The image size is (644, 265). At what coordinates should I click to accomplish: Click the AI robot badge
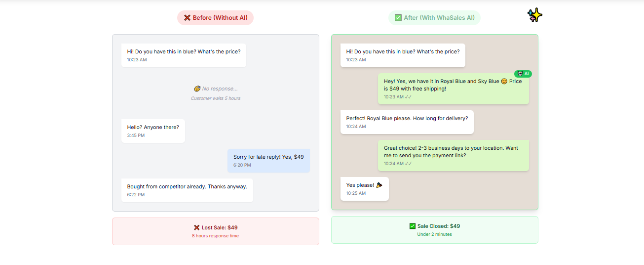tap(523, 74)
